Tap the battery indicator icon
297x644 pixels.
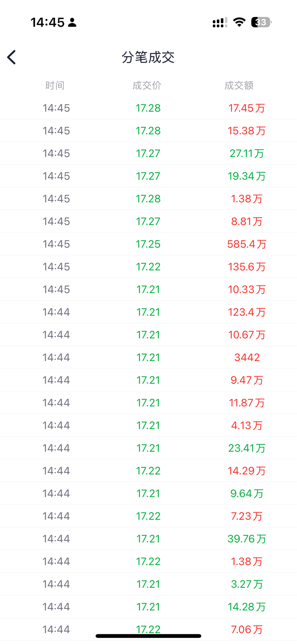(261, 22)
